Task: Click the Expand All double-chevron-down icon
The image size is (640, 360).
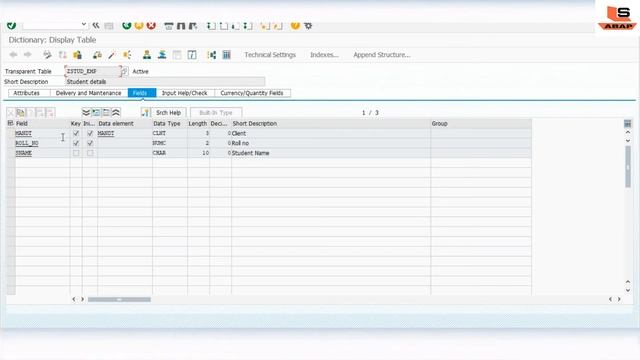Action: tap(86, 113)
